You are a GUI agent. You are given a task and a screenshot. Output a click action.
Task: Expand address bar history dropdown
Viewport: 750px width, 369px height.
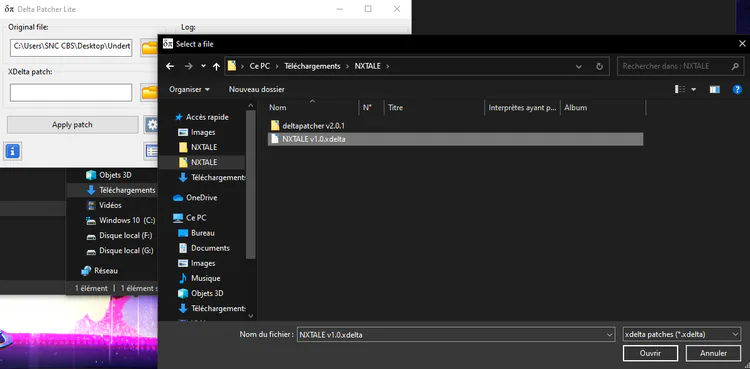tap(579, 67)
